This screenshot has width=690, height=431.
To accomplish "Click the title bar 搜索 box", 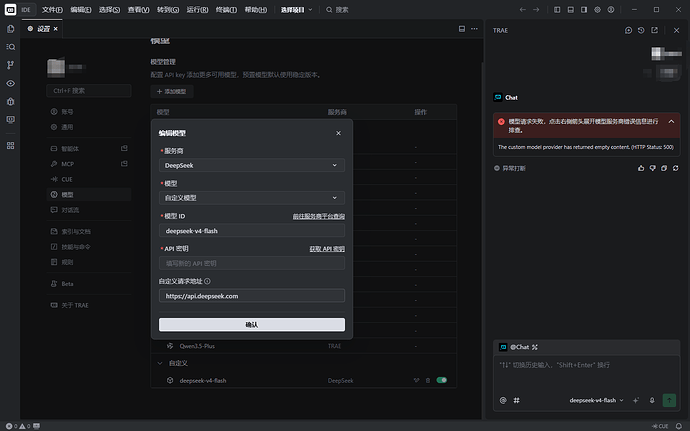I will tap(337, 10).
